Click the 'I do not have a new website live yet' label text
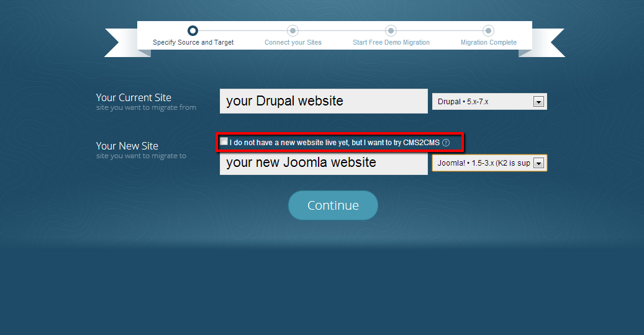 coord(334,143)
